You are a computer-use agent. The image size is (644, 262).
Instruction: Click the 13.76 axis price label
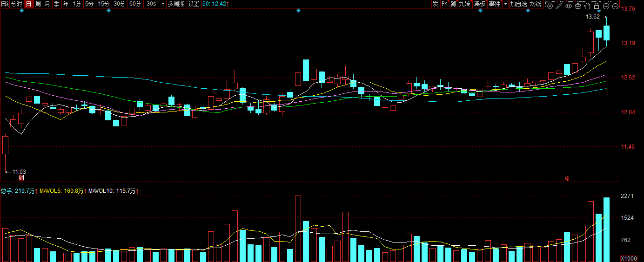[629, 9]
